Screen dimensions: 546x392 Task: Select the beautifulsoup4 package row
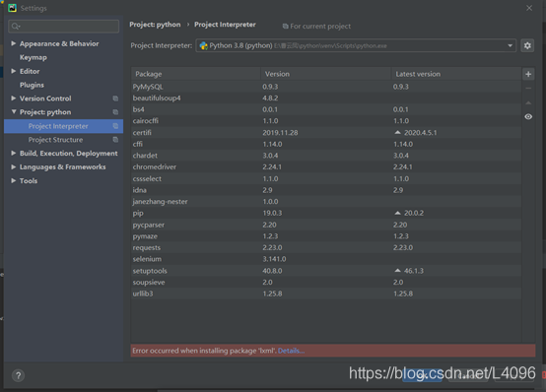click(326, 98)
